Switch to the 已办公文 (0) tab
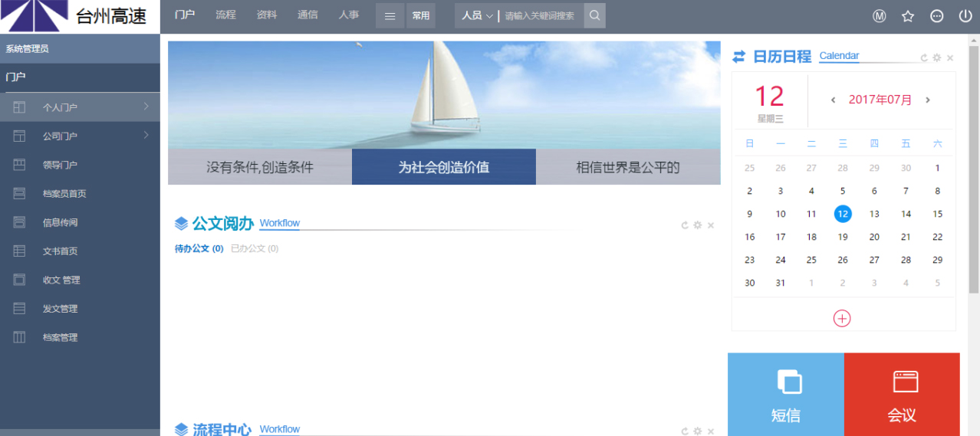The height and width of the screenshot is (436, 980). [255, 248]
